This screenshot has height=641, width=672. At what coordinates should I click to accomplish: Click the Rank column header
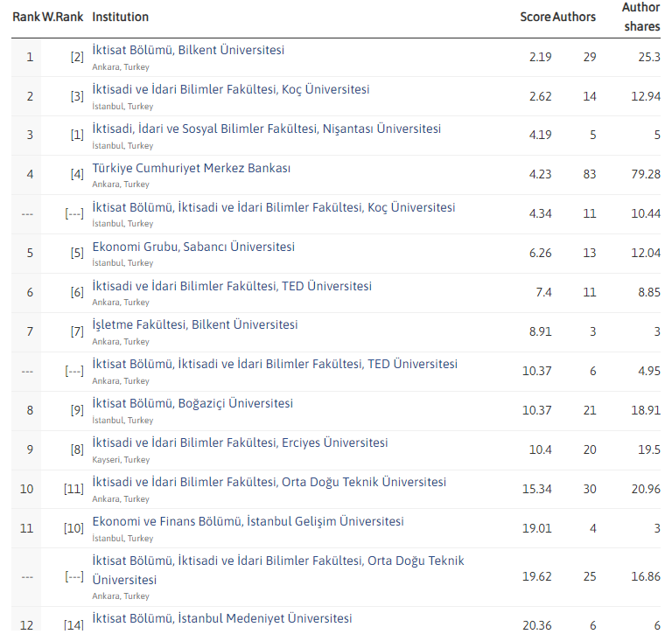pos(26,17)
